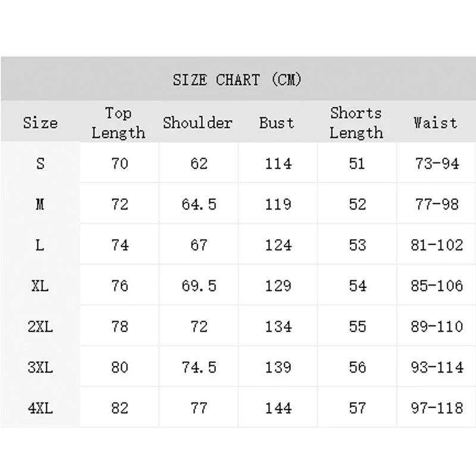Select the Top Length column header
This screenshot has width=476, height=476.
click(118, 123)
